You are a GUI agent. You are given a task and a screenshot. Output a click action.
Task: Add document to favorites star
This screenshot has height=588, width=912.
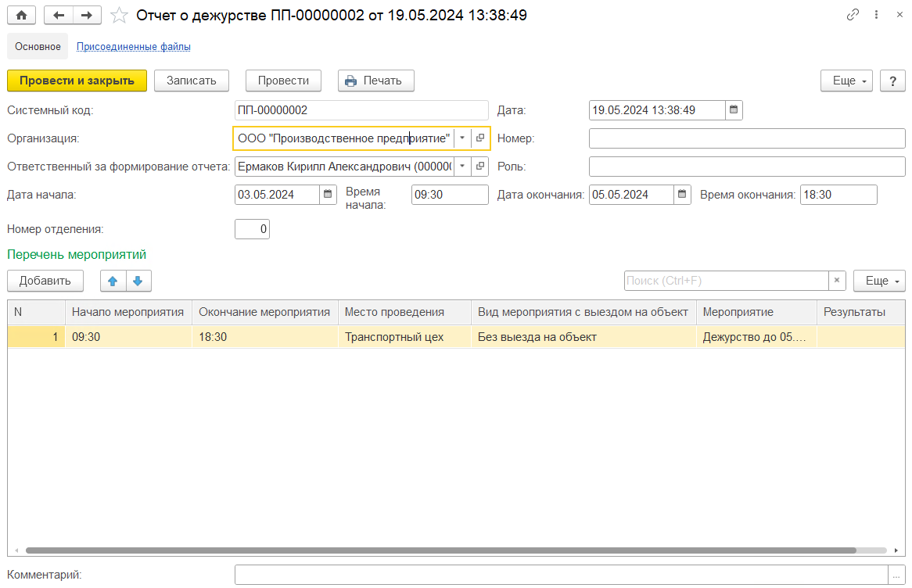point(118,15)
